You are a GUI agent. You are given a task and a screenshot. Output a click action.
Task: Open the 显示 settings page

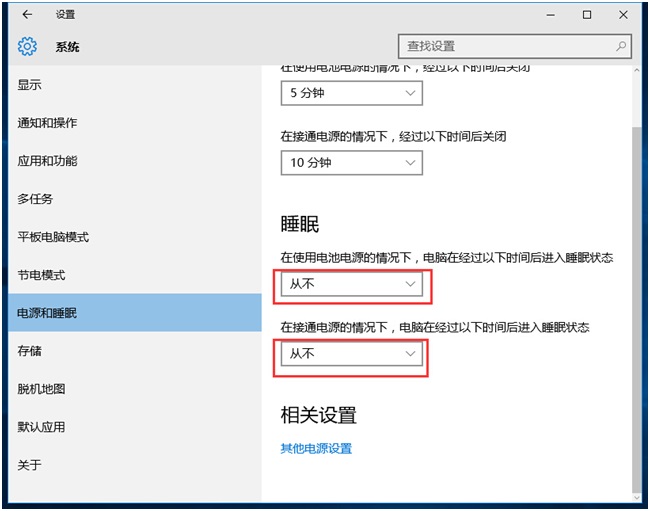(30, 85)
